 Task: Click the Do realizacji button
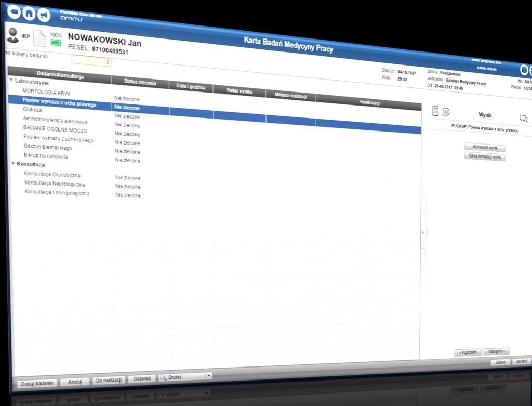point(109,380)
